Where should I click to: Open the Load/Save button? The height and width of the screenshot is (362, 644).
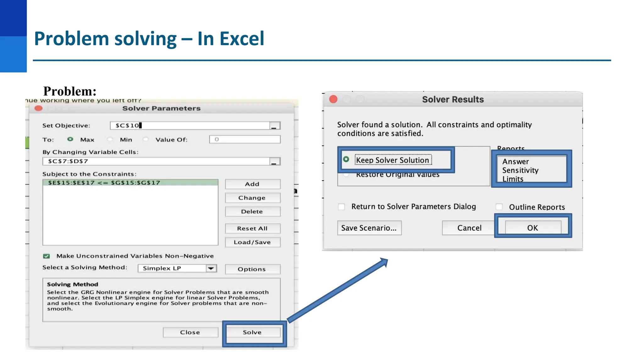(x=253, y=242)
